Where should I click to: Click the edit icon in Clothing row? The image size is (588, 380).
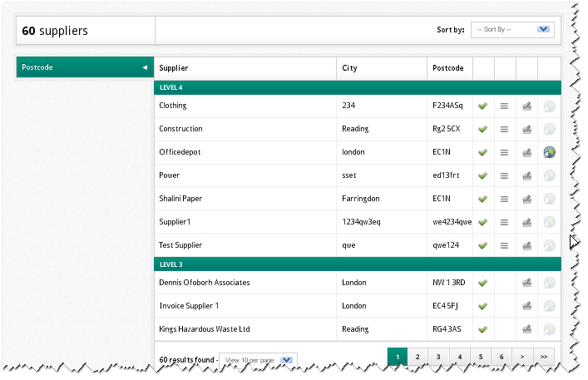(x=526, y=106)
